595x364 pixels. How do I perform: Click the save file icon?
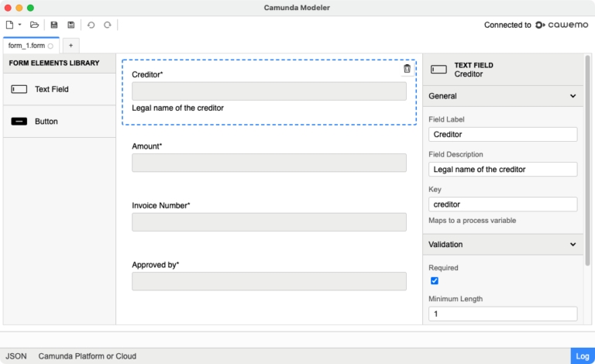tap(54, 25)
